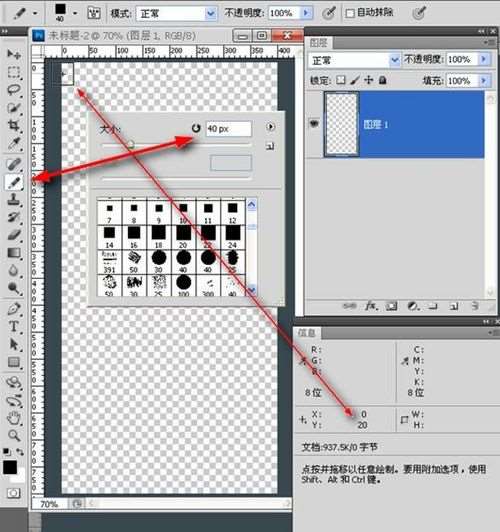Toggle lock image pixels brush icon

[x=355, y=80]
